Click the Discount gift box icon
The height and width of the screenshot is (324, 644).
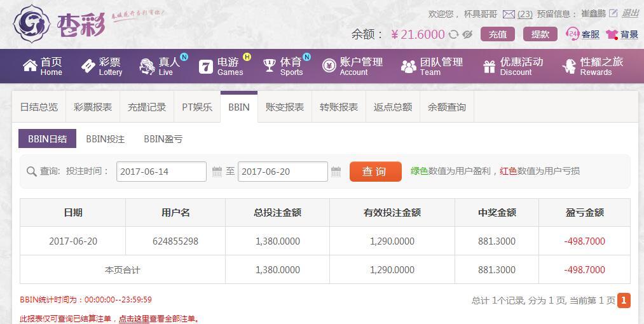(489, 67)
